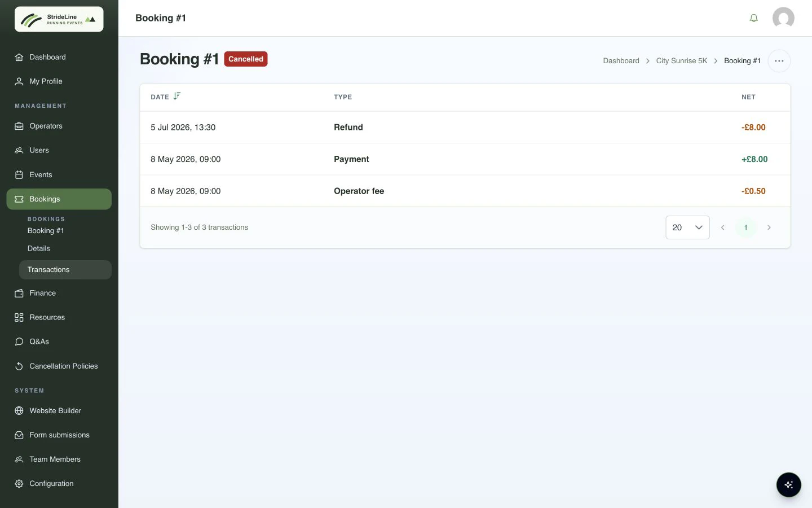Click the Website Builder globe icon

(x=19, y=410)
